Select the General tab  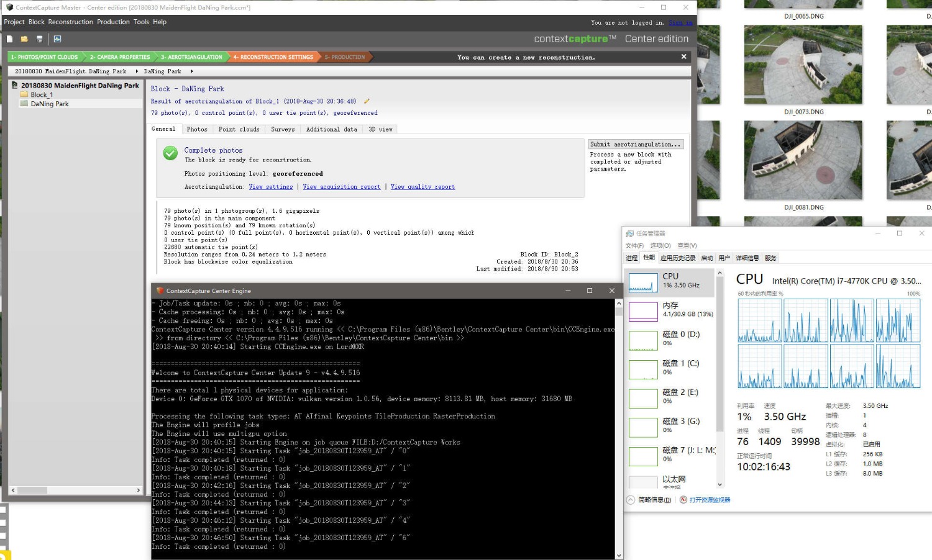pyautogui.click(x=163, y=129)
